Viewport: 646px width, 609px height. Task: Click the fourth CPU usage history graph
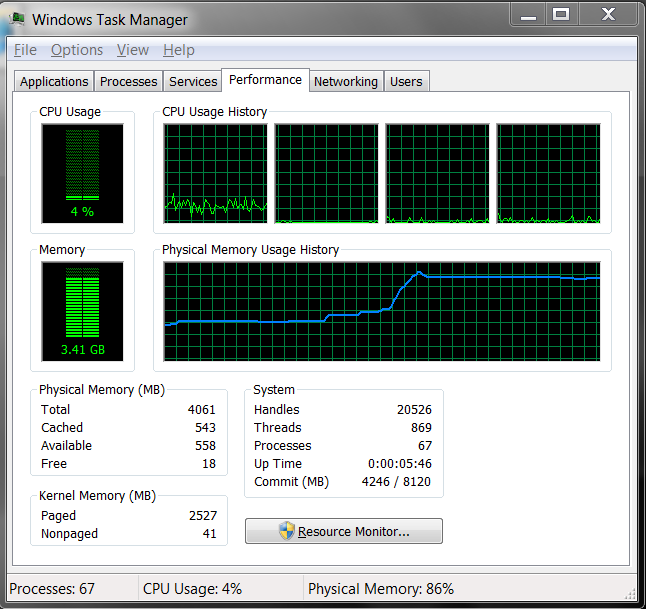tap(548, 173)
